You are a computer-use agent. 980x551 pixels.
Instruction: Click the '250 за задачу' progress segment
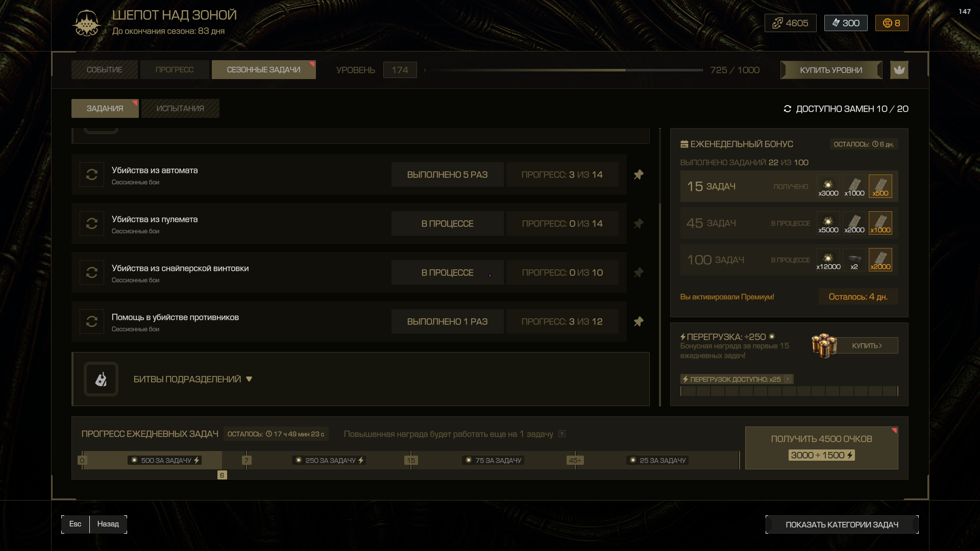click(329, 460)
